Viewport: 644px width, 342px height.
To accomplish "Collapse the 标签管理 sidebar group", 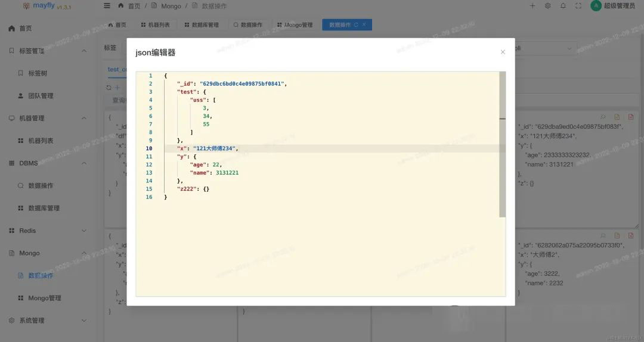I will pos(83,51).
